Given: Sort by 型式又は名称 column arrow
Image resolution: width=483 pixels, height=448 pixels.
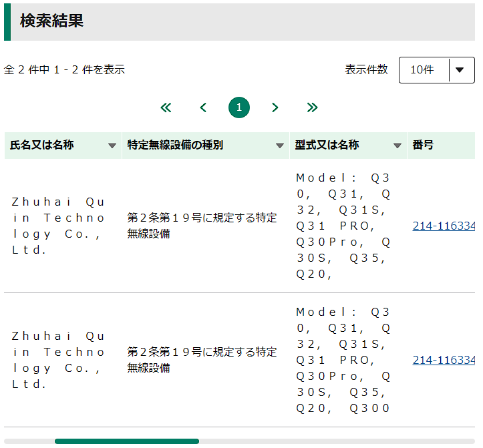Looking at the screenshot, I should click(397, 146).
